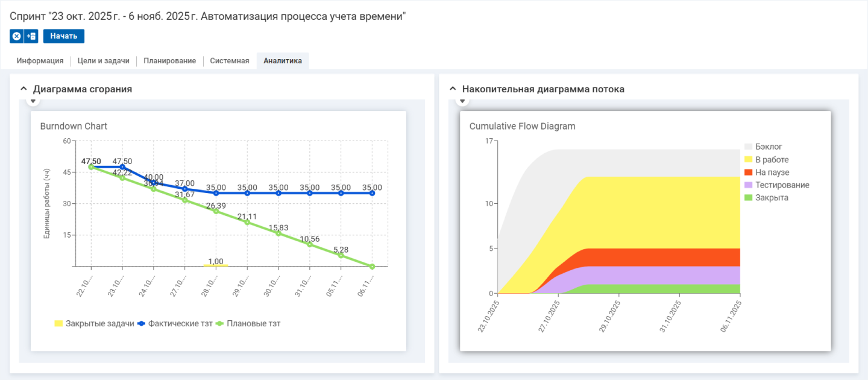
Task: Switch to the Цели и задачи tab
Action: click(104, 61)
